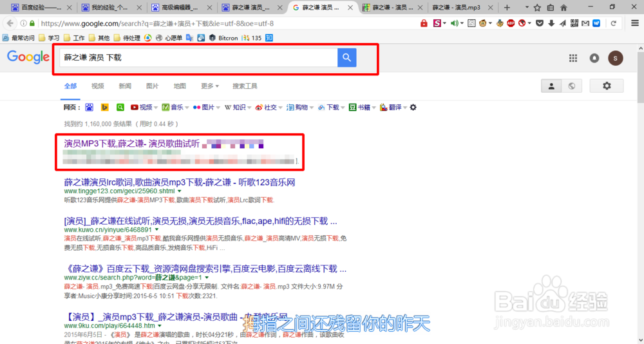Expand the 下载 dropdown in 网页 row

pos(343,108)
